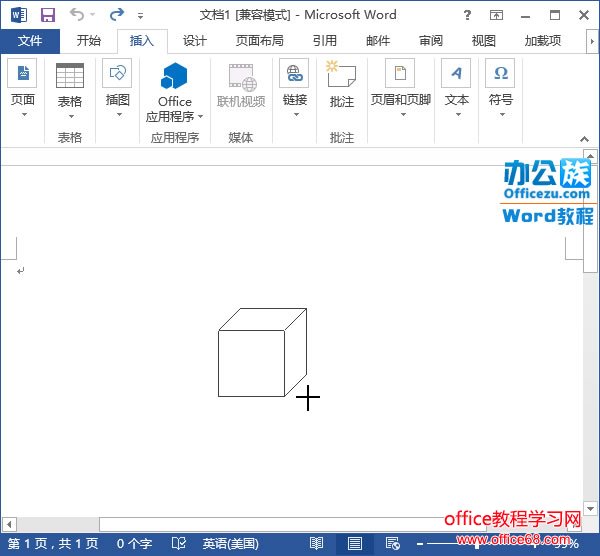The width and height of the screenshot is (600, 556).
Task: Switch to the 视图 View tab
Action: pyautogui.click(x=483, y=41)
